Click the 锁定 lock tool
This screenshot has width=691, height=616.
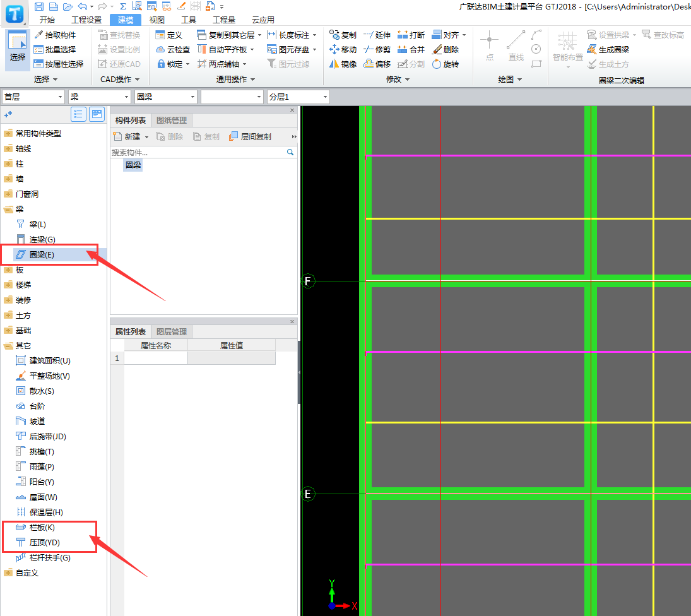(x=173, y=64)
